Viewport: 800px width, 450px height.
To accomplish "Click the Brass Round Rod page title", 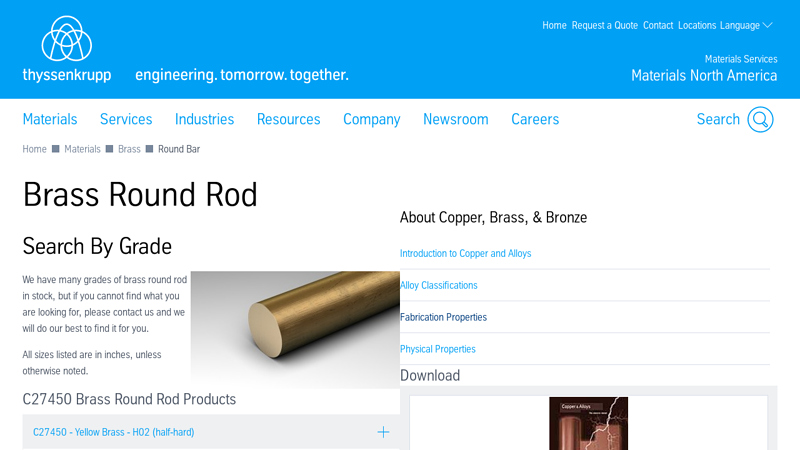I will click(140, 194).
